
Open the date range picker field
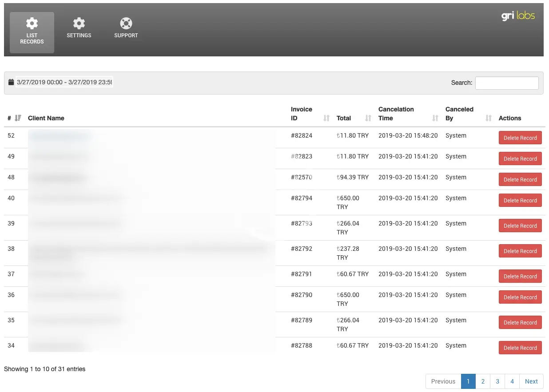point(64,82)
